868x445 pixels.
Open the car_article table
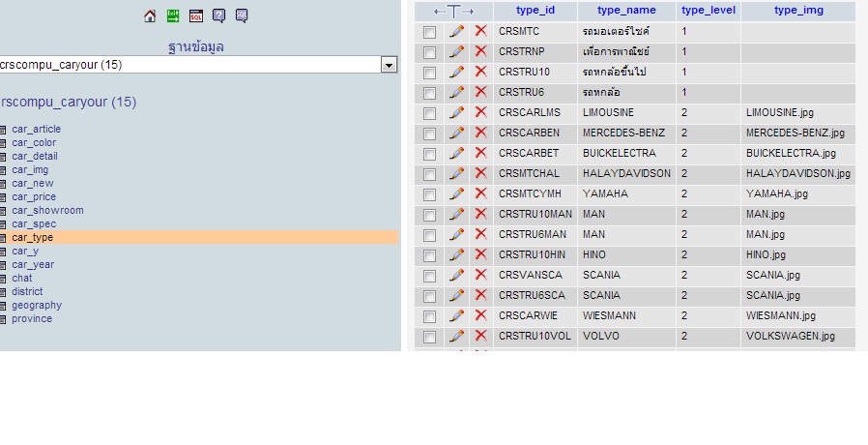click(x=37, y=129)
